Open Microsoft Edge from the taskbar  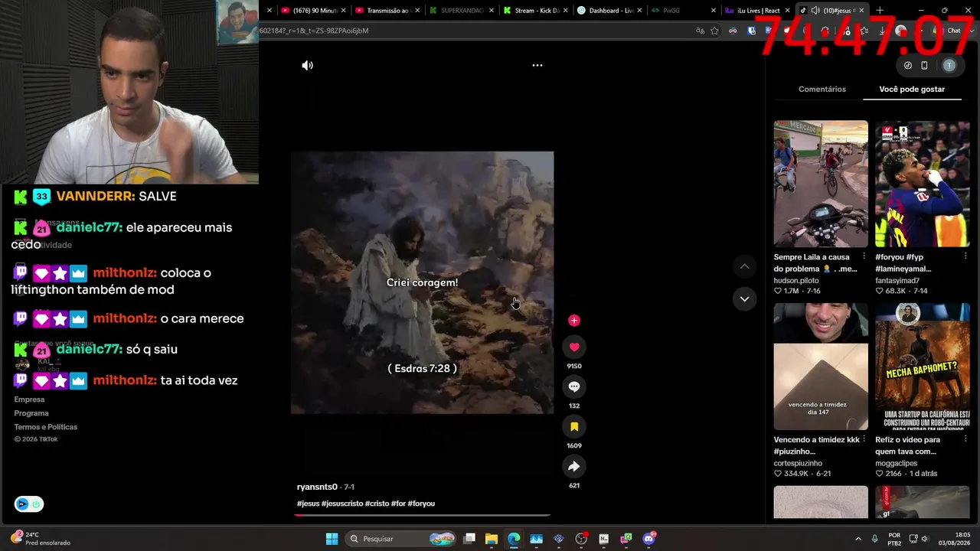click(514, 539)
